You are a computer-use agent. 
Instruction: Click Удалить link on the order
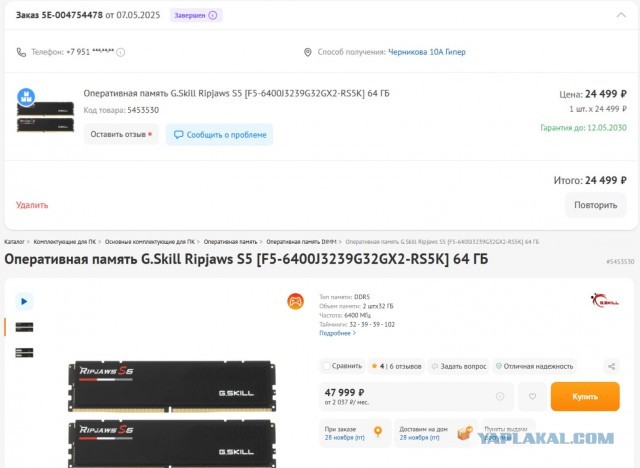click(x=32, y=205)
